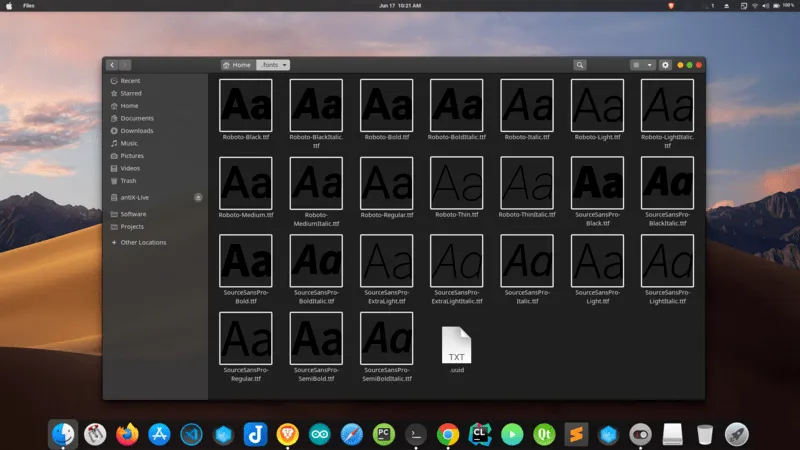The height and width of the screenshot is (450, 800).
Task: Open the settings gear menu in Files
Action: [x=665, y=65]
